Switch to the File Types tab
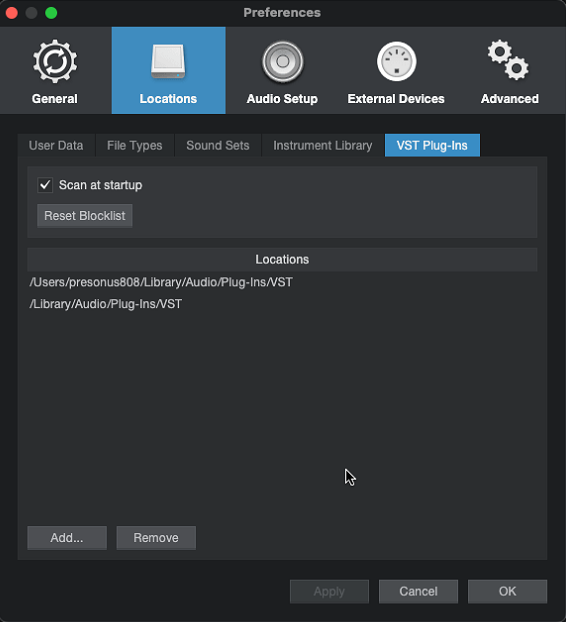Screen dimensions: 566x622 coord(134,146)
